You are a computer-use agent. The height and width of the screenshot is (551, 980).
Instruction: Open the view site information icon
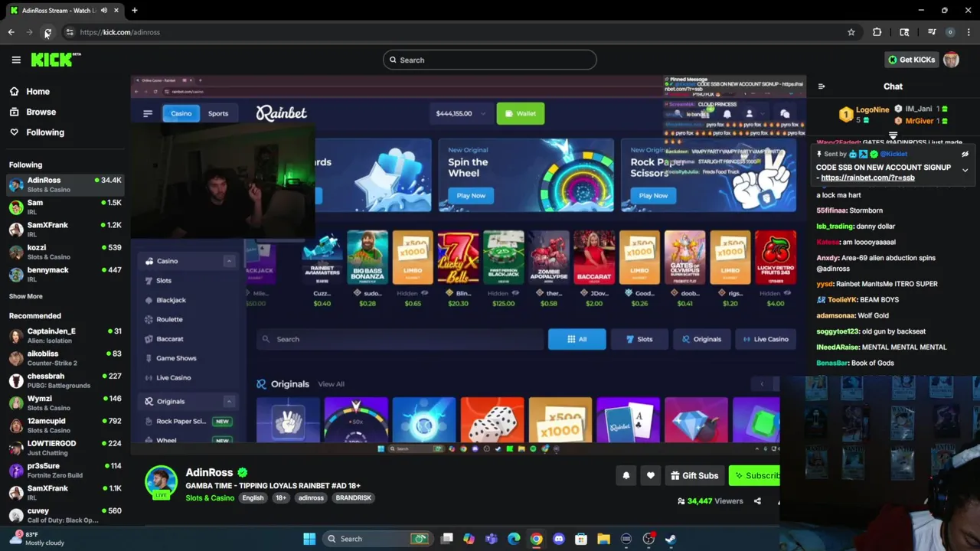pyautogui.click(x=70, y=32)
